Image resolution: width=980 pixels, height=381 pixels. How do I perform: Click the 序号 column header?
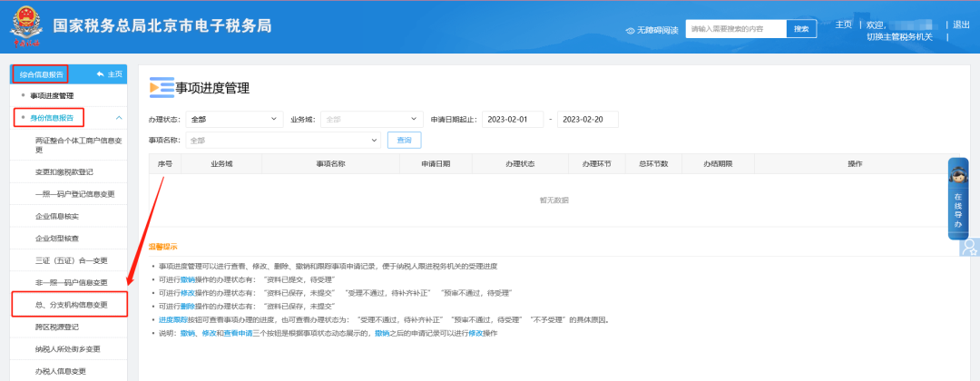point(165,163)
